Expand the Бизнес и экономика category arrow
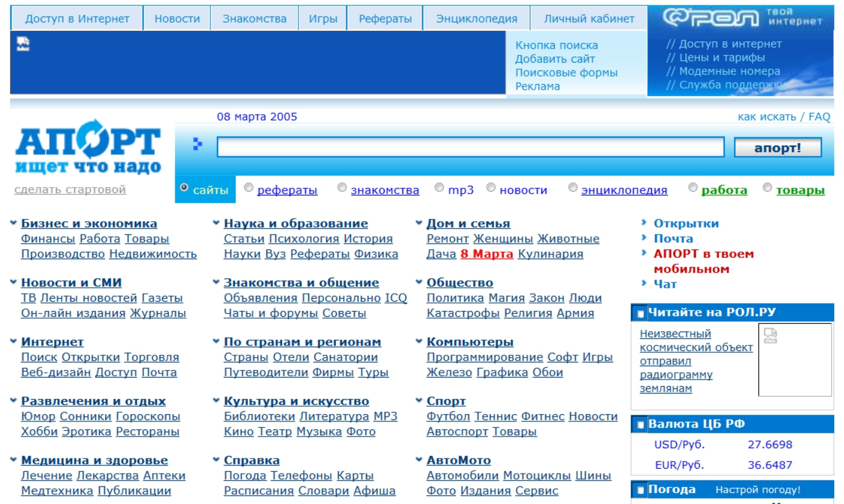The height and width of the screenshot is (504, 844). pyautogui.click(x=13, y=223)
